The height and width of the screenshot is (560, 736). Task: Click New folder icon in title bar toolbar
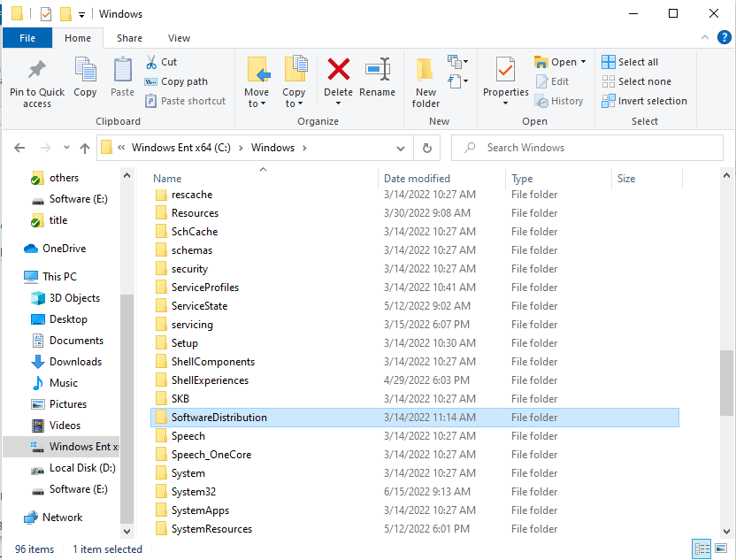[65, 14]
